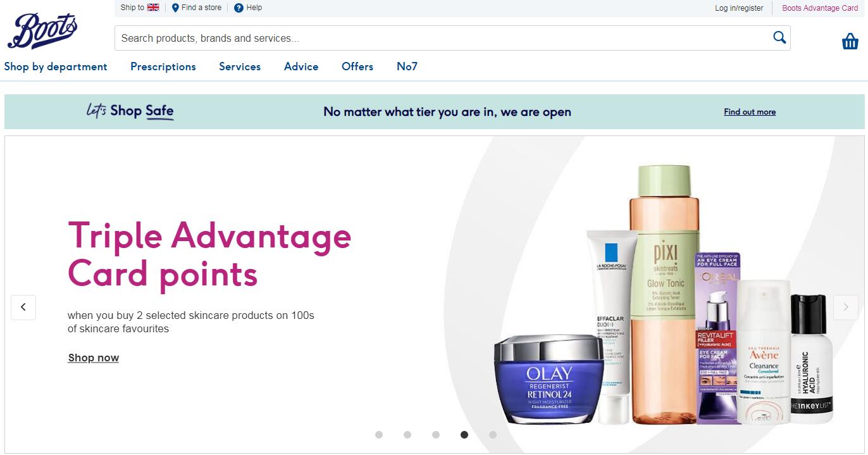Open the Services menu
Screen dimensions: 868x455
[x=240, y=66]
